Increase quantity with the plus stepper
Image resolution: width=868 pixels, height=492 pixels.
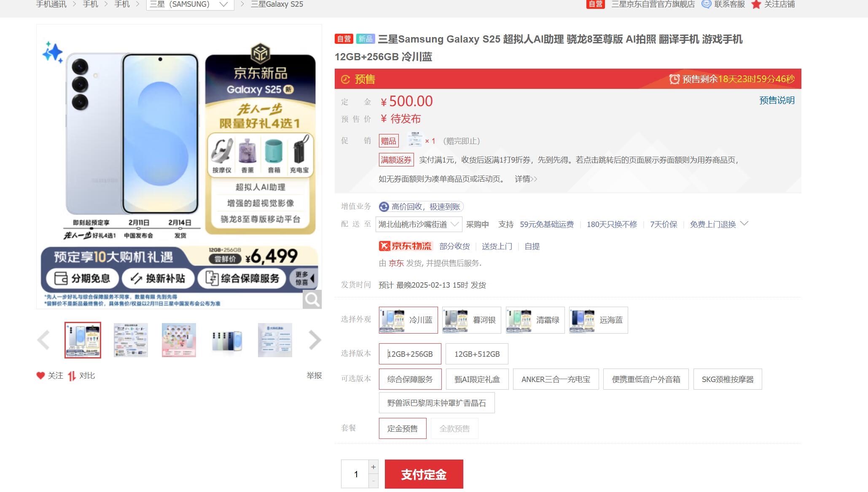tap(373, 467)
